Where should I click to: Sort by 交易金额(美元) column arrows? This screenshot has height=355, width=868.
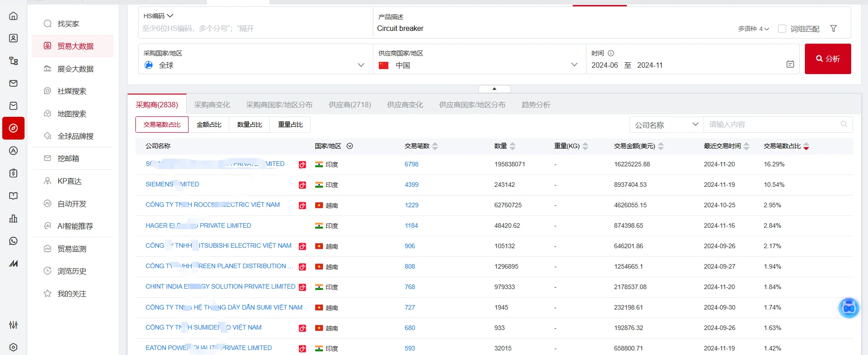click(661, 146)
